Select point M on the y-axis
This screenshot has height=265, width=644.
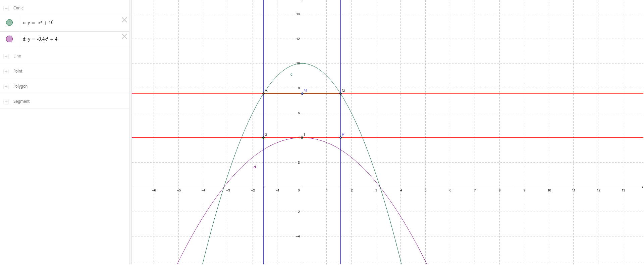click(302, 94)
